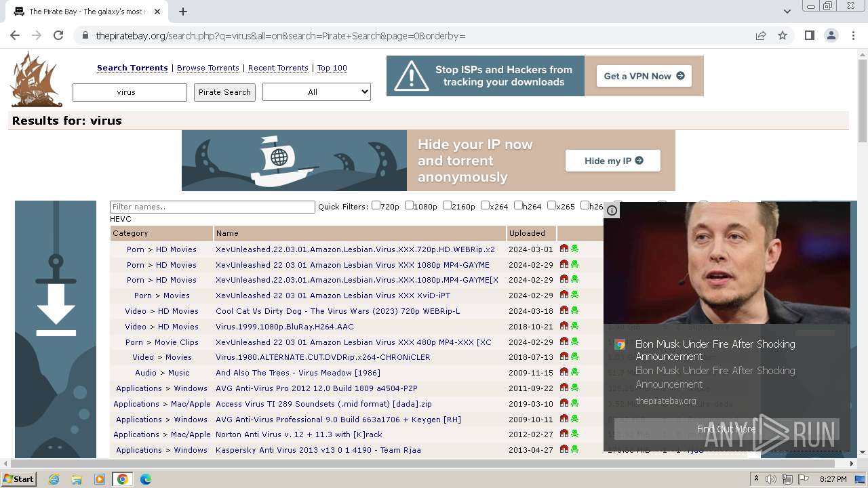
Task: Click green skull icon for Kaspersky Anti Virus 2013 row
Action: coord(574,449)
